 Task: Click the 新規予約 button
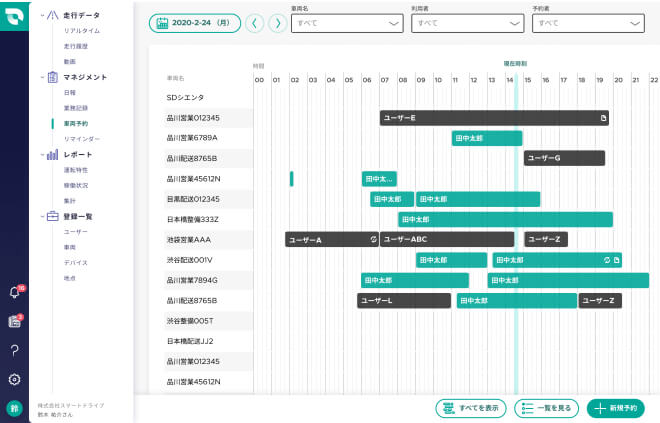pos(615,408)
